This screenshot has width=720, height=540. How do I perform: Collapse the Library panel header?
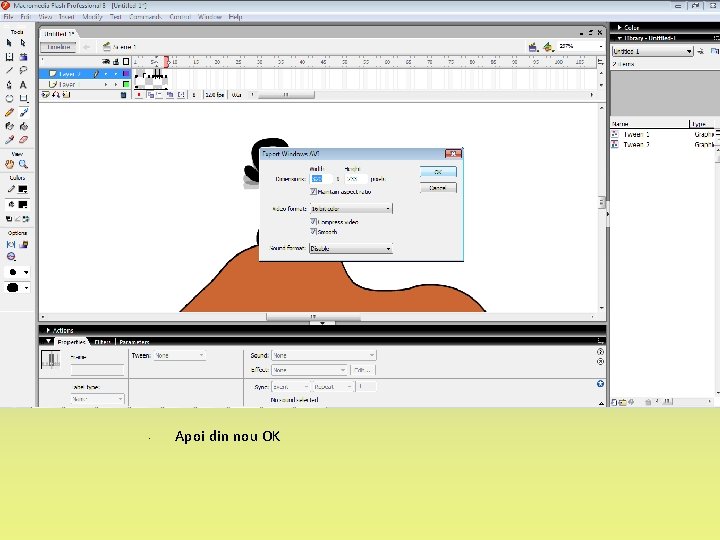tap(619, 38)
